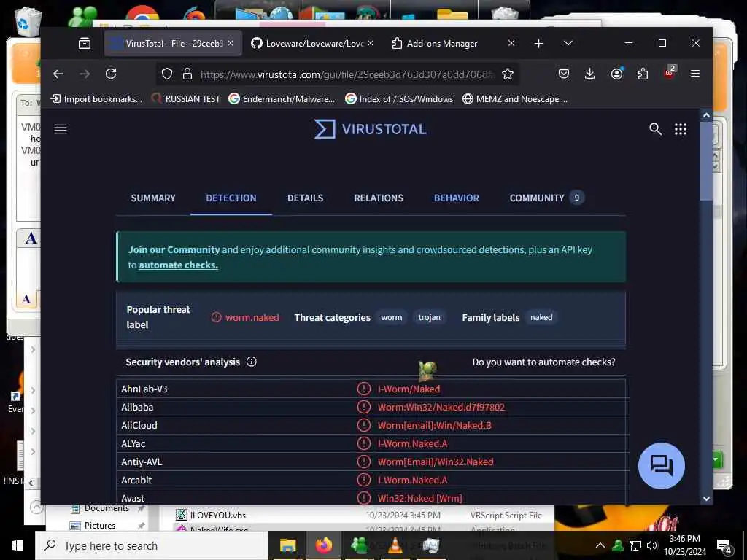
Task: Open the Import bookmarks toolbar item
Action: point(96,99)
